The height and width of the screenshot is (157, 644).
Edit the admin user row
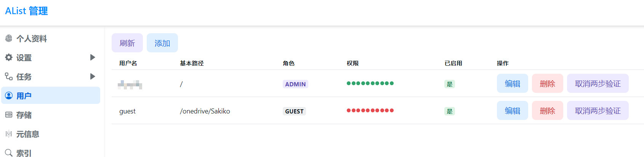click(x=512, y=84)
